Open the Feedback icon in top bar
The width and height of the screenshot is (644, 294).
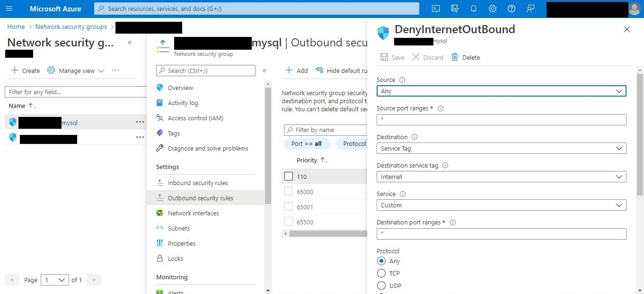tap(530, 9)
